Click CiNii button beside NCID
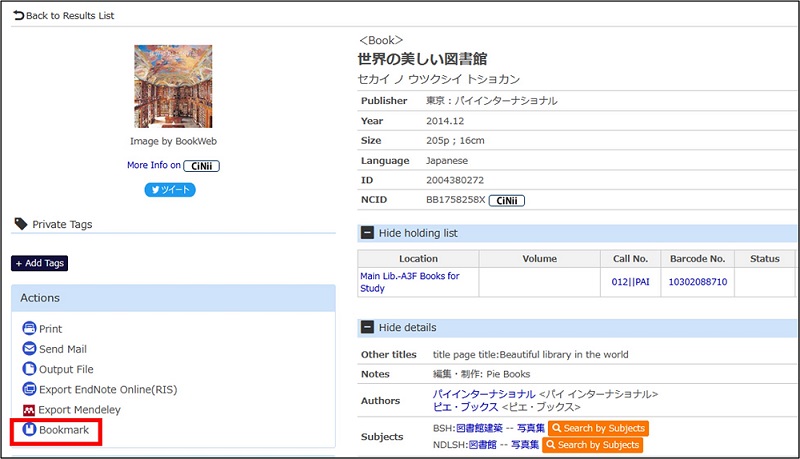Screen dimensions: 800x459 [x=507, y=200]
